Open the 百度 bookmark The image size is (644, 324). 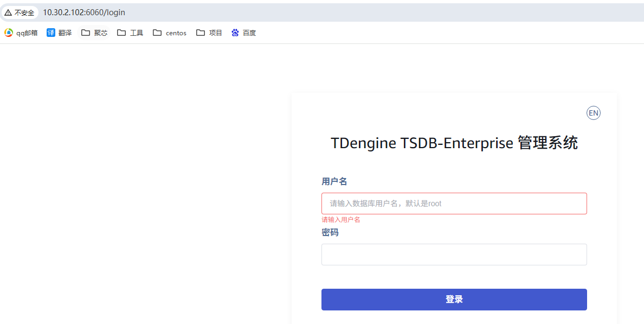pos(243,33)
